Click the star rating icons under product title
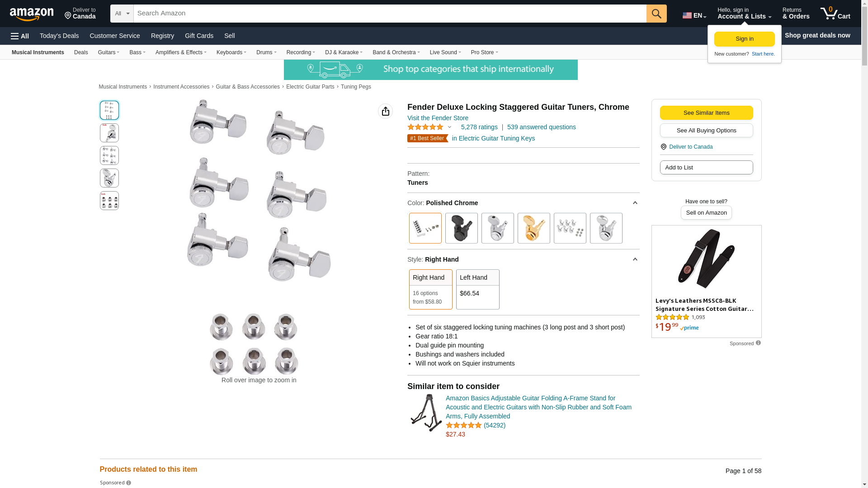The width and height of the screenshot is (868, 488). click(425, 127)
